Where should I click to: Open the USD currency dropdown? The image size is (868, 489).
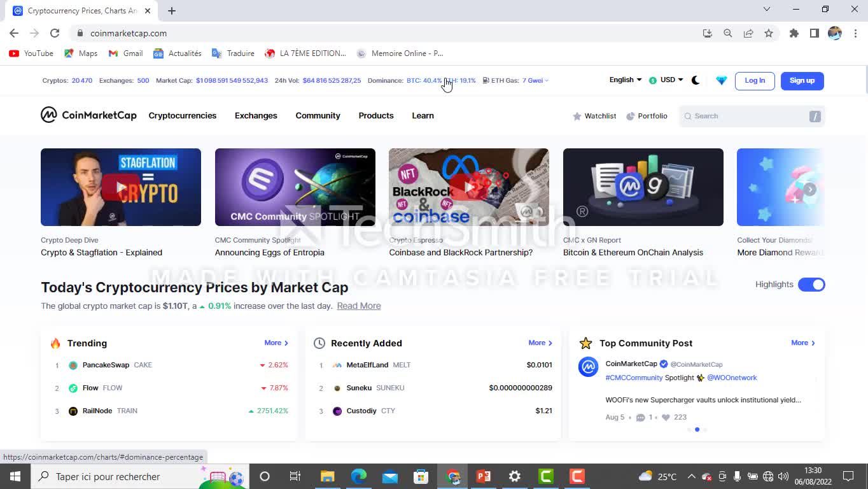point(666,80)
